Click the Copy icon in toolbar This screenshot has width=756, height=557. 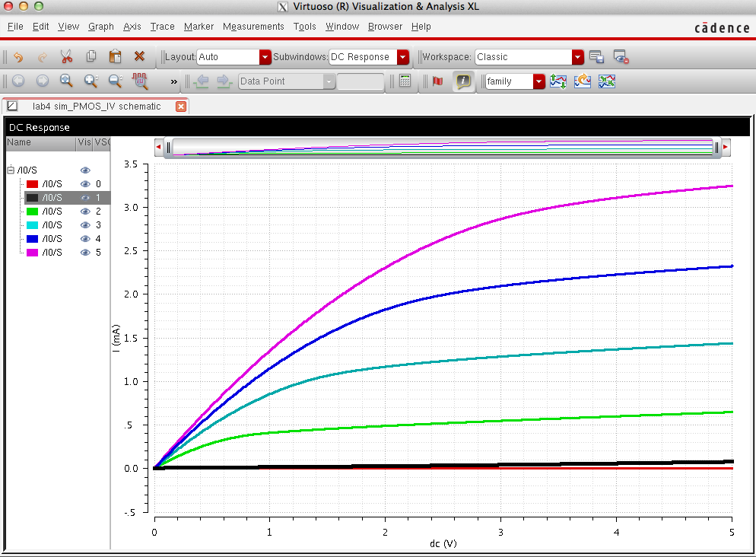[91, 57]
